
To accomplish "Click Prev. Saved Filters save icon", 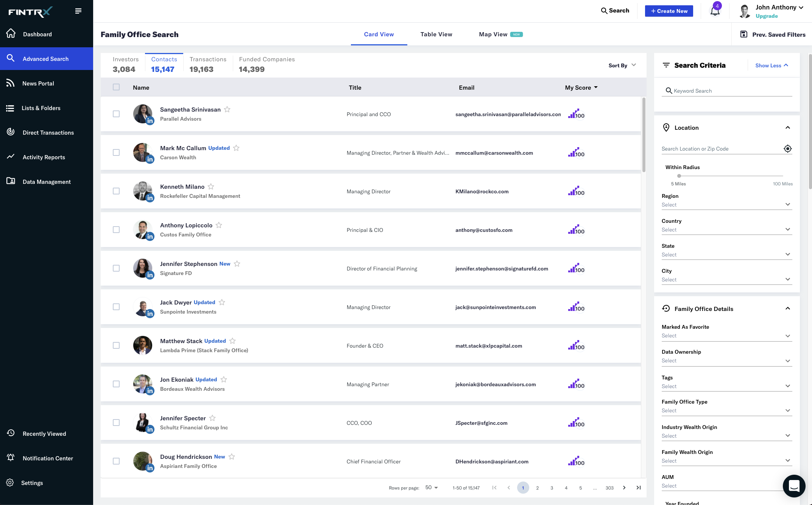I will click(743, 34).
